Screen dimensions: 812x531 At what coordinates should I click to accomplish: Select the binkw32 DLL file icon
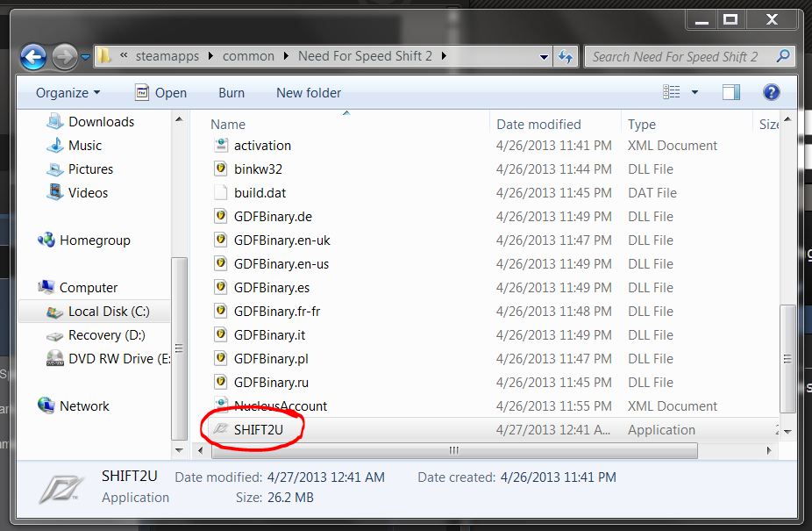221,169
